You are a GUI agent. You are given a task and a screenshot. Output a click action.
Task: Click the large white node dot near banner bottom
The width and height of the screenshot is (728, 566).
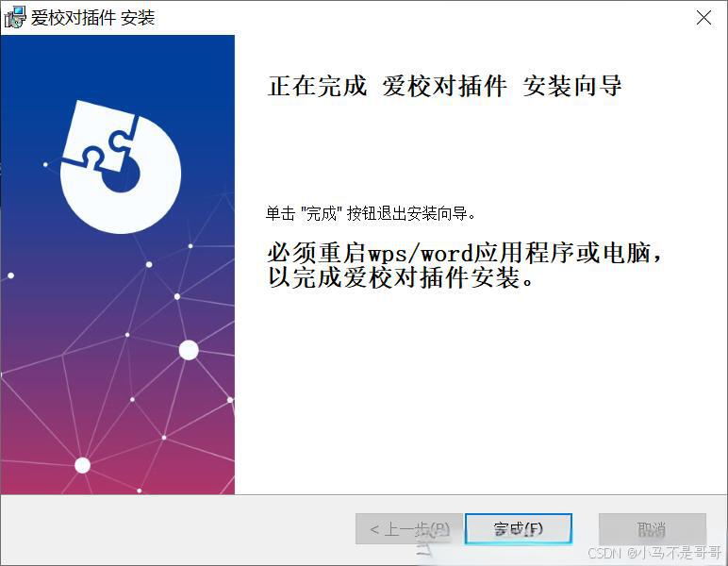point(83,465)
